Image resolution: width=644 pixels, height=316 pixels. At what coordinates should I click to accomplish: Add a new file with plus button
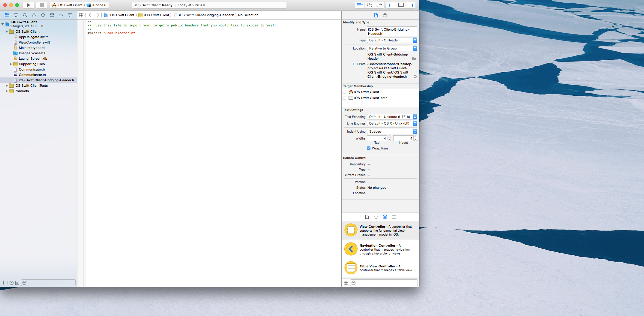[4, 283]
